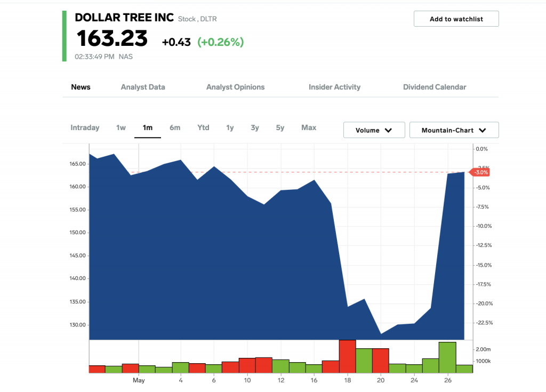Switch to the Analyst Data tab
This screenshot has height=392, width=546.
pyautogui.click(x=143, y=87)
